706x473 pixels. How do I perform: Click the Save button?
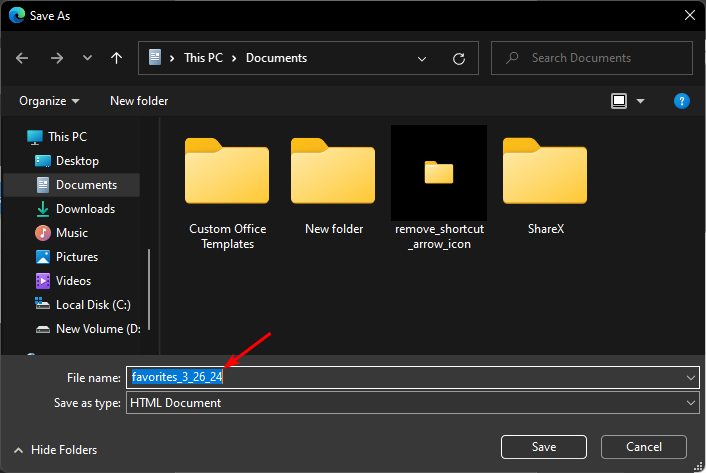click(544, 447)
